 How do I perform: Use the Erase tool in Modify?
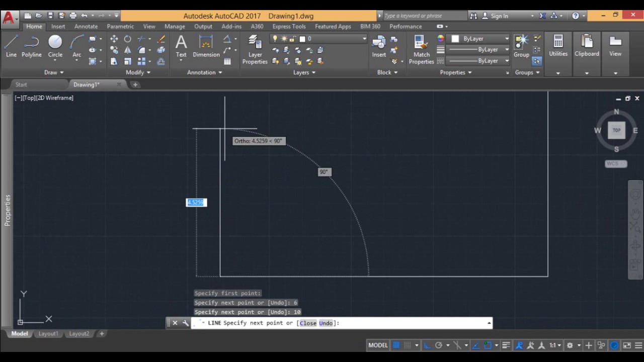[x=161, y=39]
